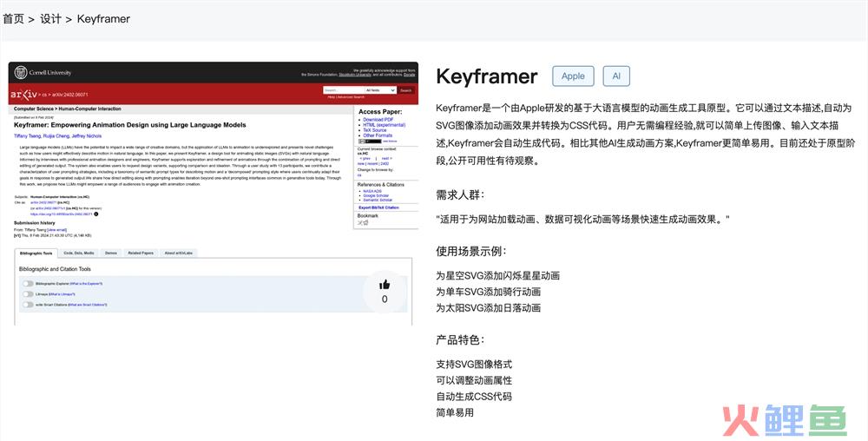The width and height of the screenshot is (868, 441).
Task: Click the Google Scholar reference link
Action: pos(377,195)
